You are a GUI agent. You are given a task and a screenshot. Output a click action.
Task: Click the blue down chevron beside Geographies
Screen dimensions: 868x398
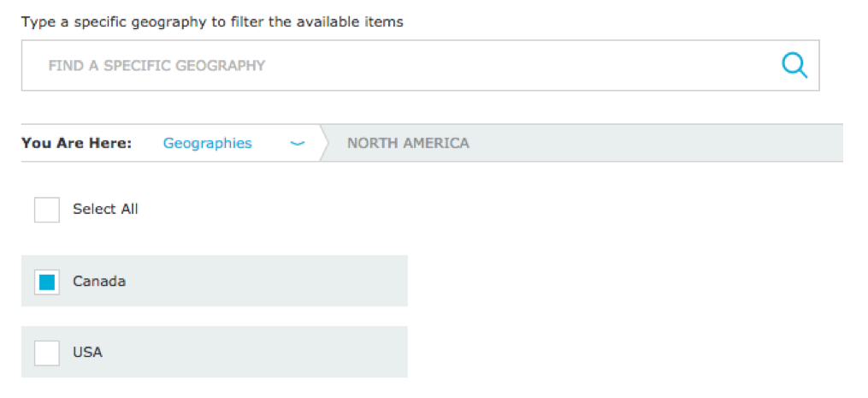(x=298, y=144)
